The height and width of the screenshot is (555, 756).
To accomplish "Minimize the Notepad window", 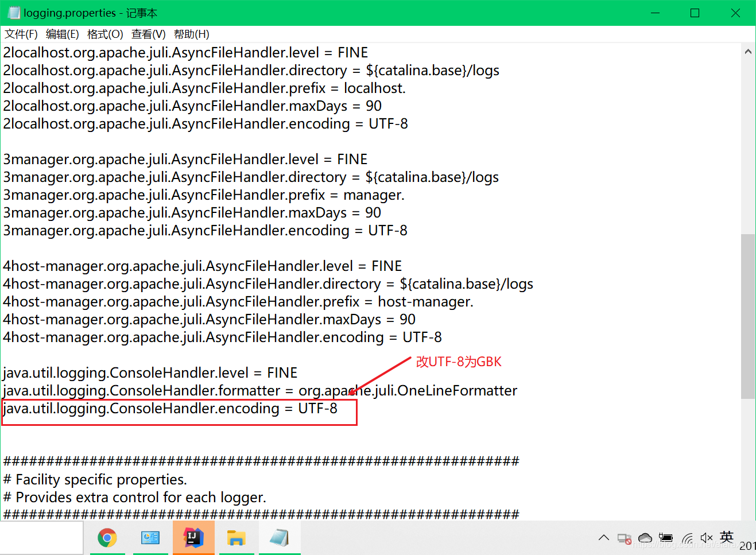I will [x=655, y=13].
